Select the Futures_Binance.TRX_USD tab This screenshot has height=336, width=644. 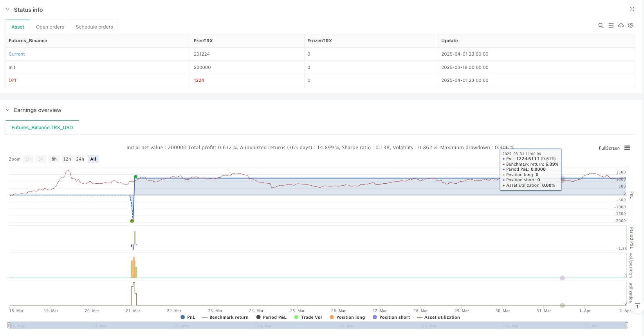pyautogui.click(x=42, y=128)
